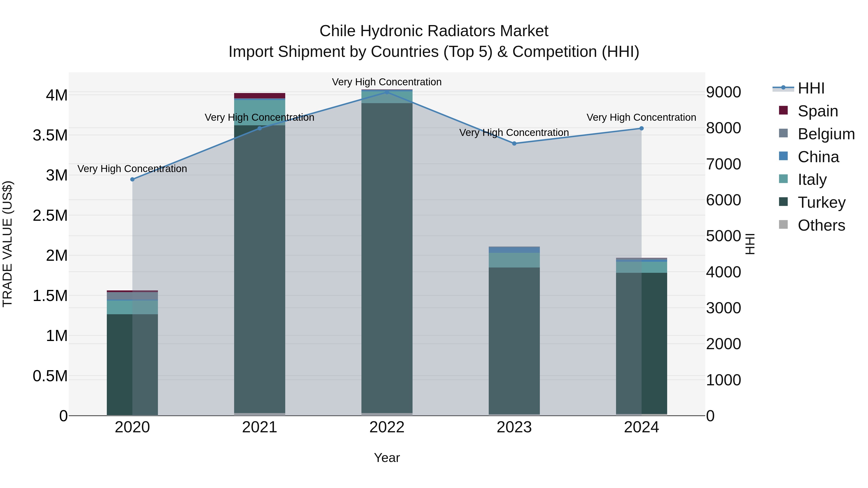Screen dimensions: 868x488
Task: Click the 'Very High Concentration' label near 2021
Action: [259, 118]
